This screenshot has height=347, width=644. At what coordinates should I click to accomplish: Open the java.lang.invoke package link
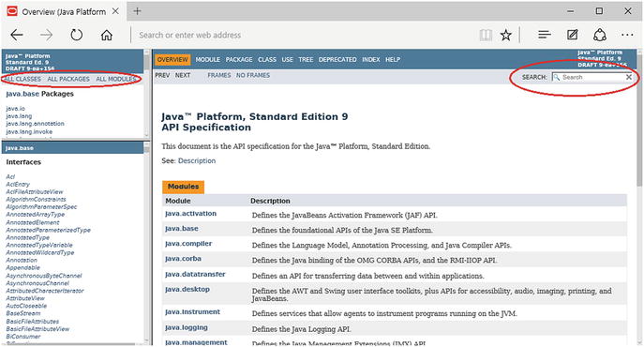tap(29, 131)
